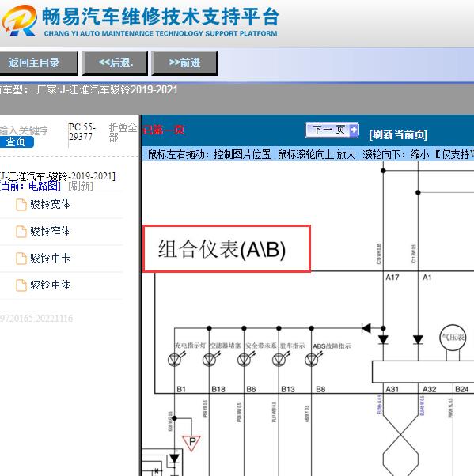Viewport: 474px width, 476px height.
Task: Click the P pressure switch triangle symbol
Action: point(191,443)
